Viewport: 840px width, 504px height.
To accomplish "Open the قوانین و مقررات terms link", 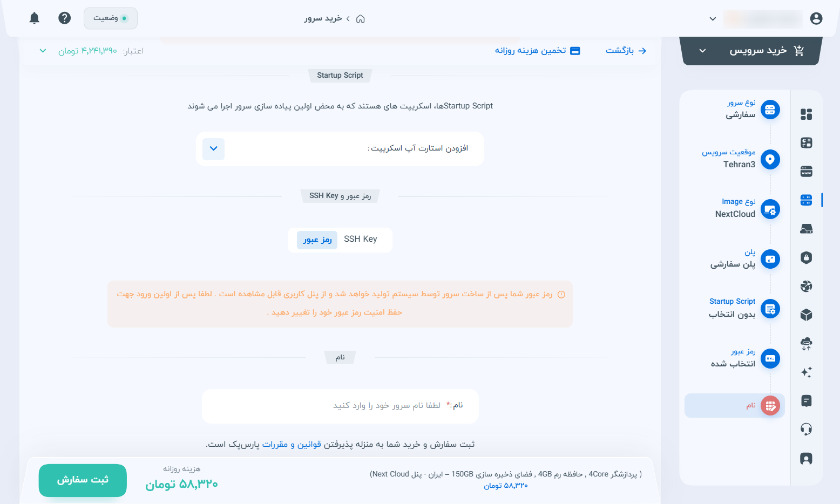I will (275, 445).
